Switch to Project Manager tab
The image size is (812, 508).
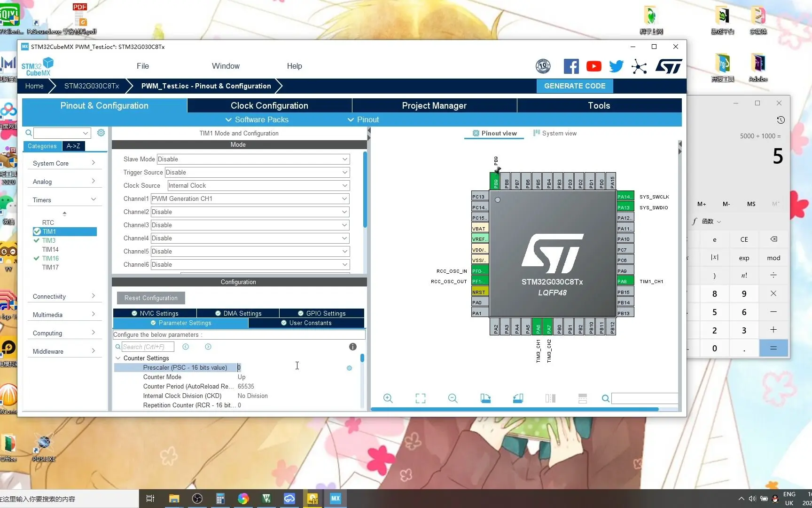[x=434, y=105]
